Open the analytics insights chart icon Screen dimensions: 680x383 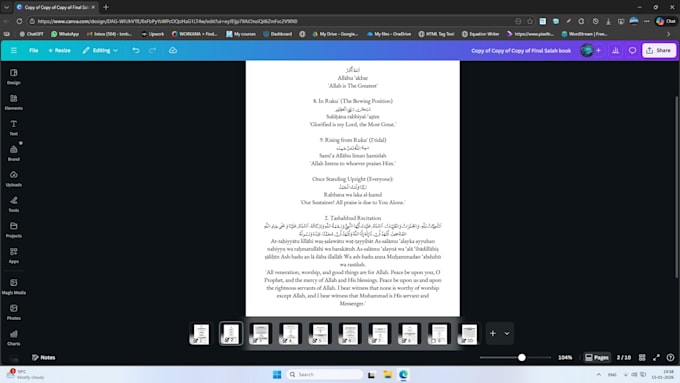[615, 51]
